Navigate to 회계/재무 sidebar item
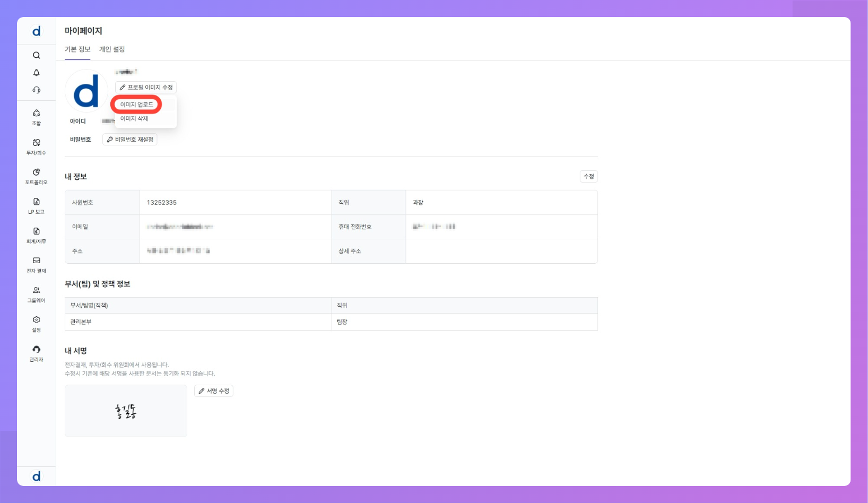 tap(36, 235)
